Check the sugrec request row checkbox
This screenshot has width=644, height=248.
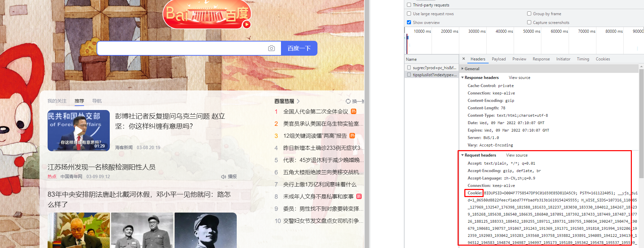(409, 67)
